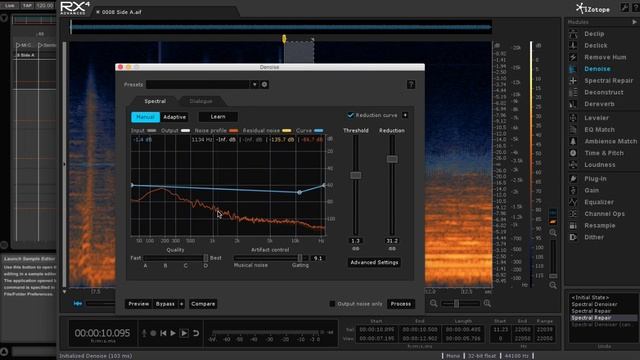Viewport: 640px width, 360px height.
Task: Open the Presets dropdown arrow
Action: point(254,84)
